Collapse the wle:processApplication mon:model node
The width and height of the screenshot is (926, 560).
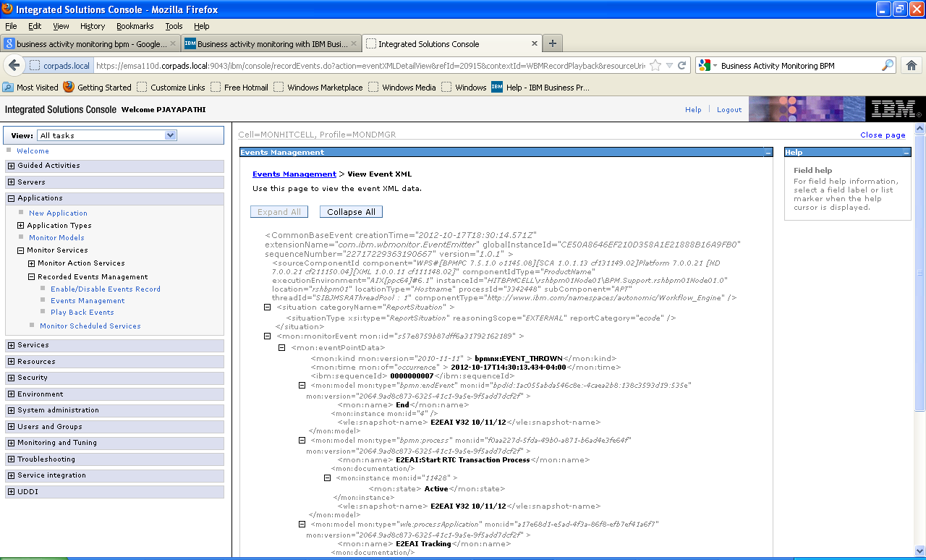pos(302,523)
